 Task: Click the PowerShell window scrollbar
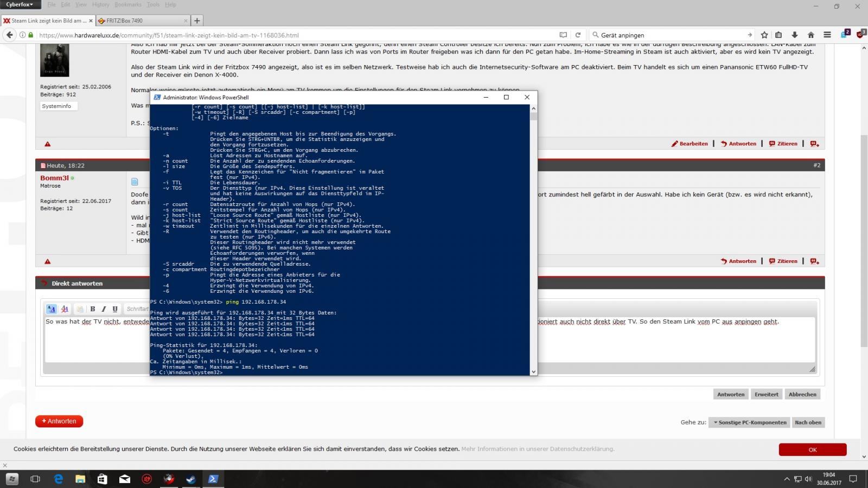click(533, 240)
